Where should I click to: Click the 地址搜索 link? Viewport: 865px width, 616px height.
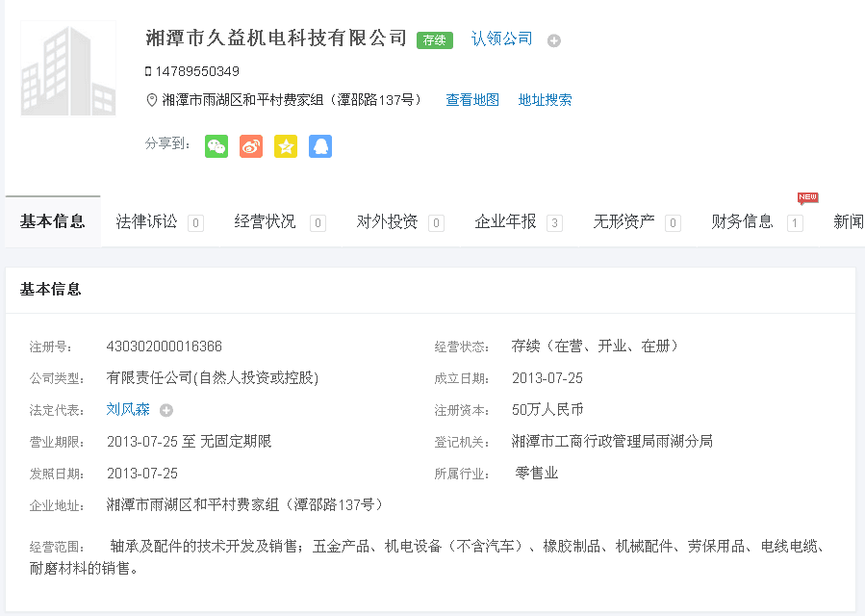tap(546, 100)
